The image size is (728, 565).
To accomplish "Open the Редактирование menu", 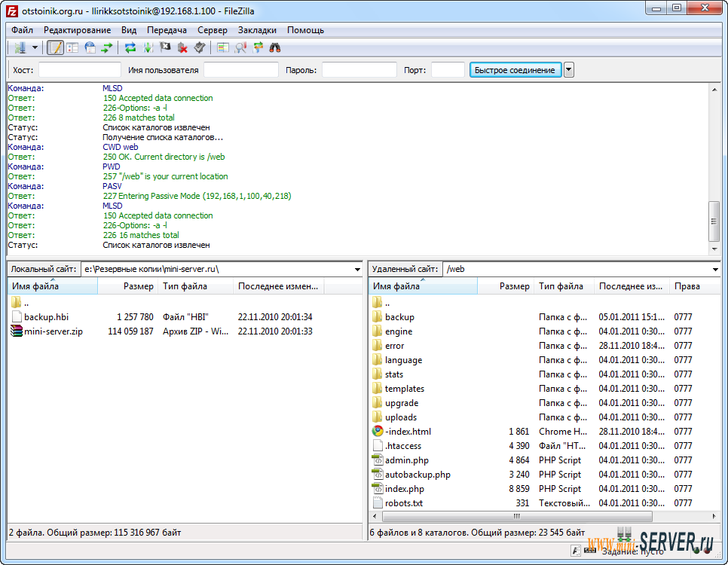I will coord(77,30).
